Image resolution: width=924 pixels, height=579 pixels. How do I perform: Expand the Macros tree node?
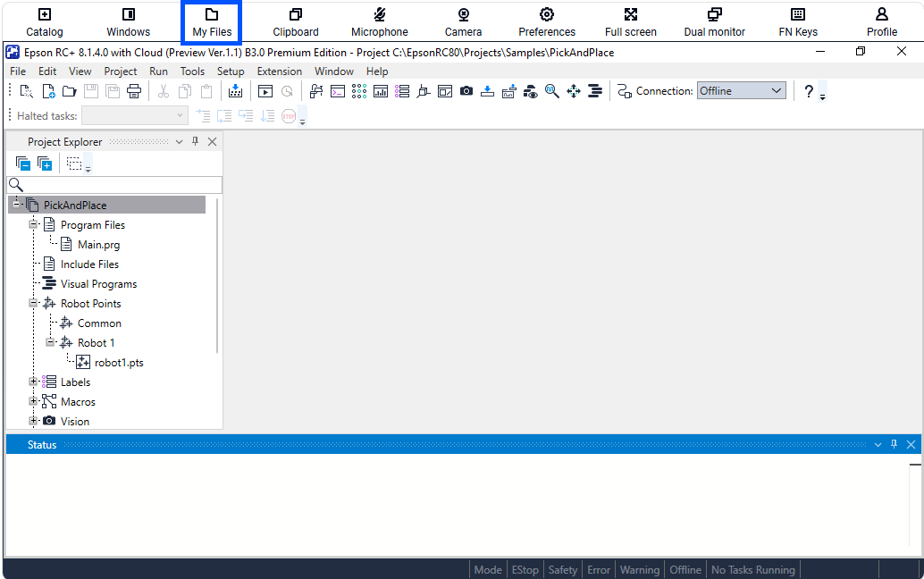point(33,401)
